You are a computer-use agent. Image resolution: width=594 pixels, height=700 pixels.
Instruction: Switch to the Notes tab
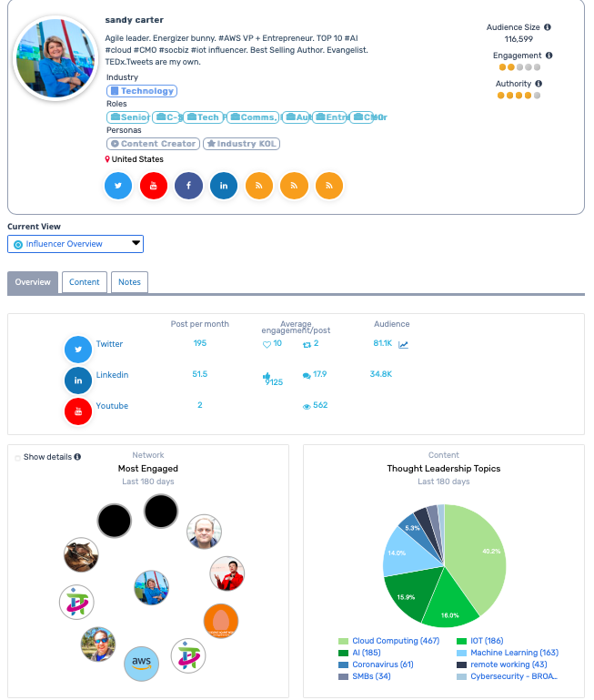[x=130, y=282]
